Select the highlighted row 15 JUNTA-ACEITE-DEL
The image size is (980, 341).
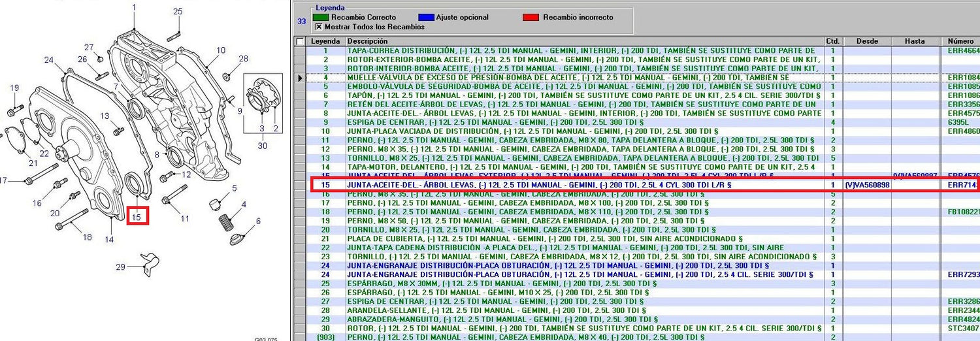pyautogui.click(x=538, y=185)
